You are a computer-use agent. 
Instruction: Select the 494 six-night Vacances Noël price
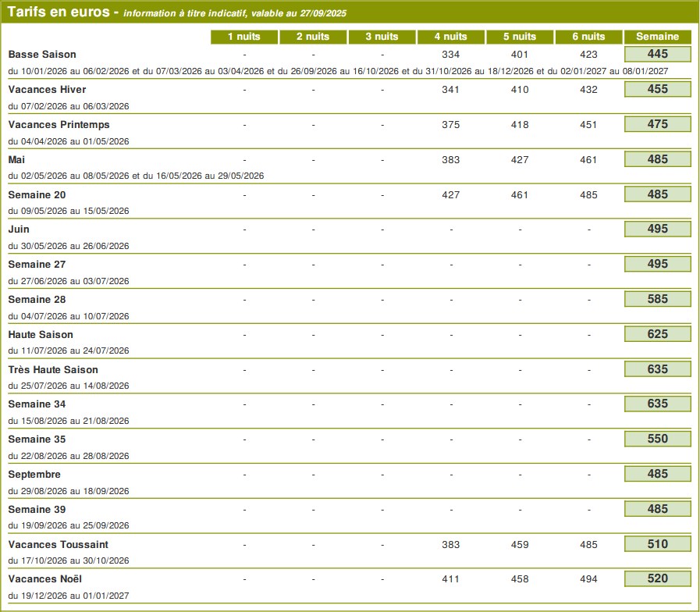coord(588,579)
